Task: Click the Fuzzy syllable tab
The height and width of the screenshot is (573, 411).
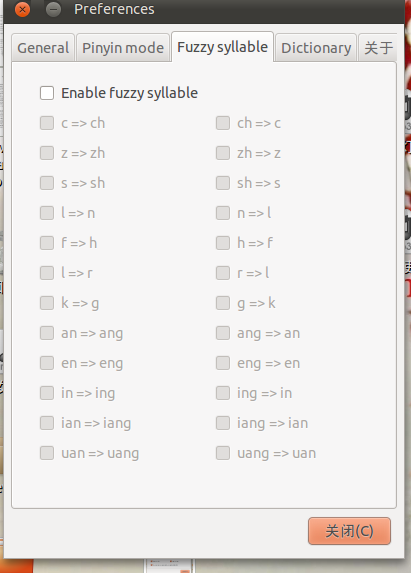Action: coord(222,47)
